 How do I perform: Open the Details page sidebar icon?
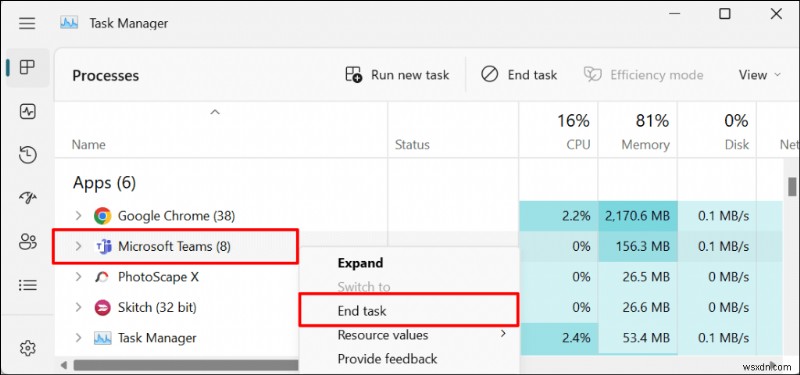pos(27,285)
